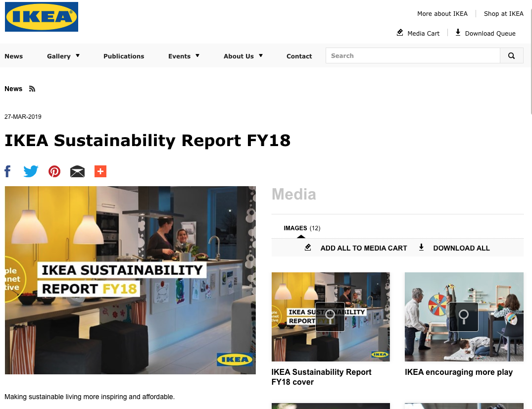Pin the article to Pinterest
Image resolution: width=532 pixels, height=409 pixels.
(x=54, y=171)
